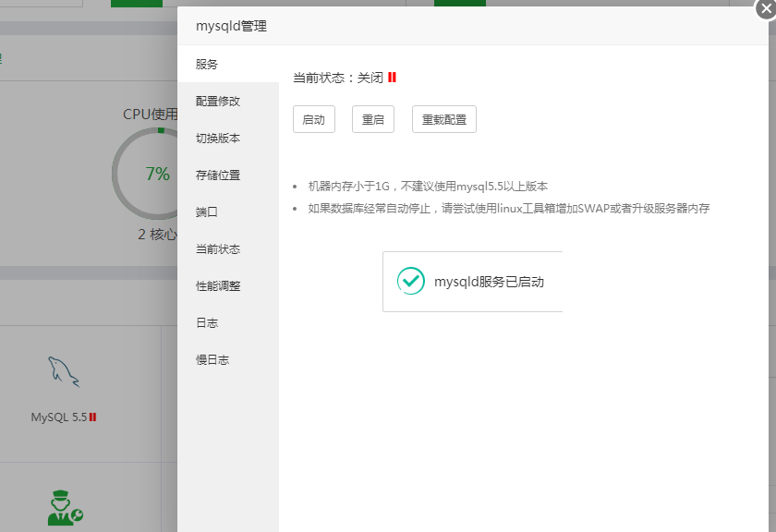The height and width of the screenshot is (532, 776).
Task: Open the 慢日志 tab
Action: pos(228,360)
